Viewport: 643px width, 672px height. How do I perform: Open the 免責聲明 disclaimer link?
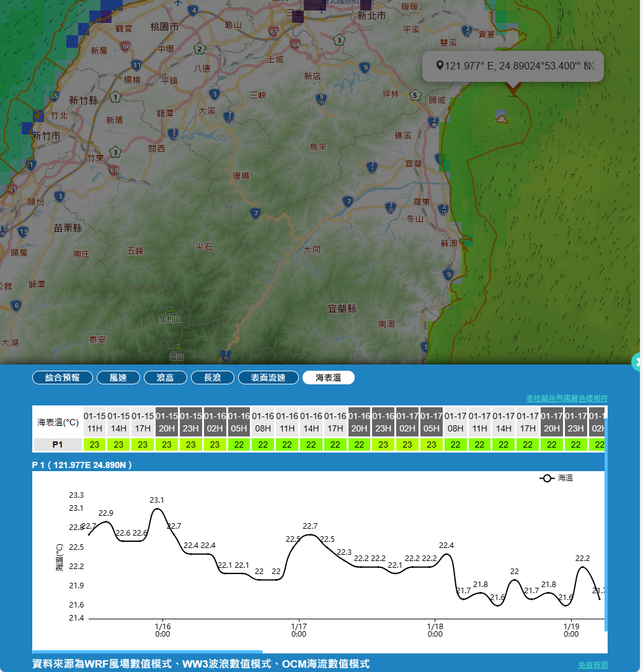point(593,665)
